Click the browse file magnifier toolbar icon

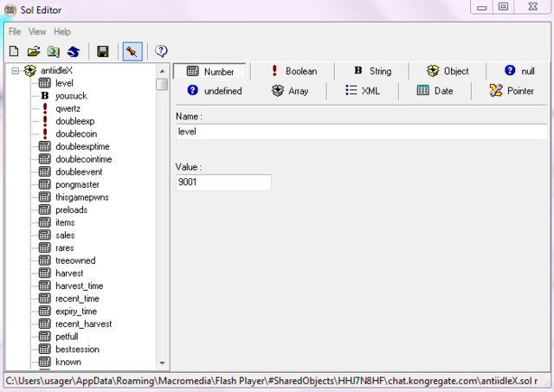(x=54, y=52)
